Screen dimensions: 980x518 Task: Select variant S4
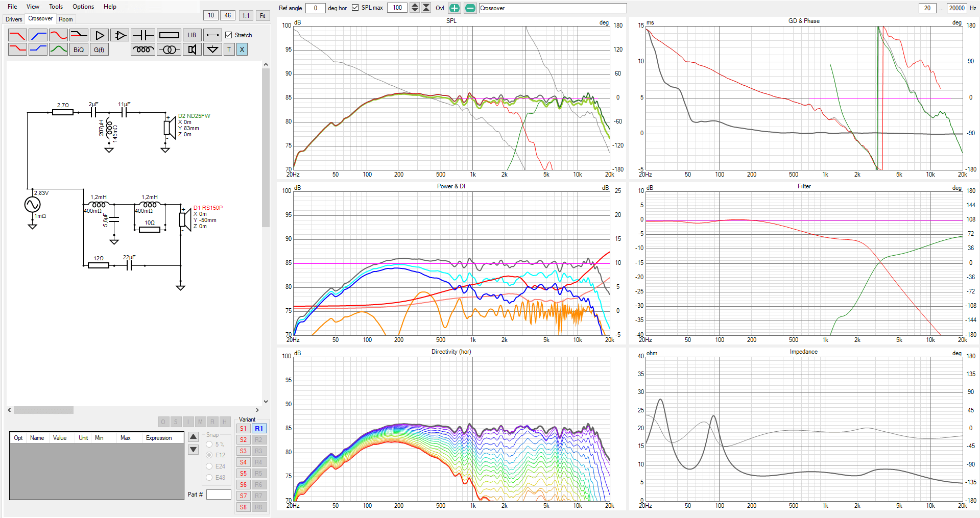(x=243, y=462)
